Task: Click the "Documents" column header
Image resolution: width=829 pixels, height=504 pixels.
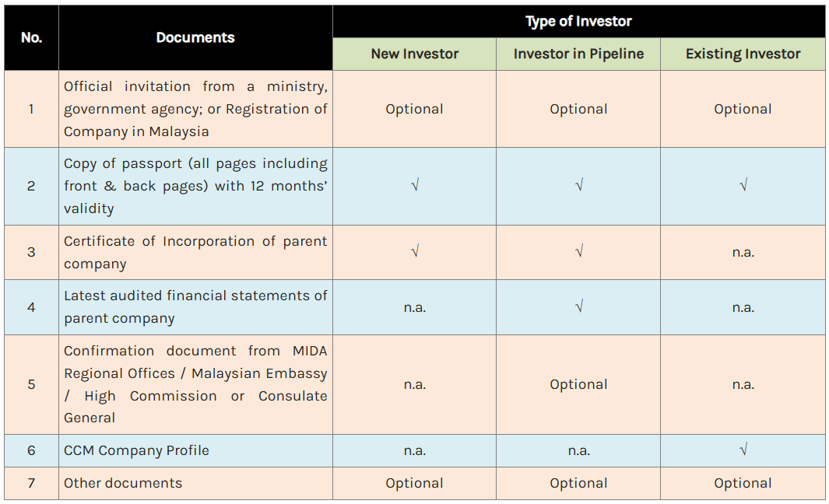Action: (195, 37)
